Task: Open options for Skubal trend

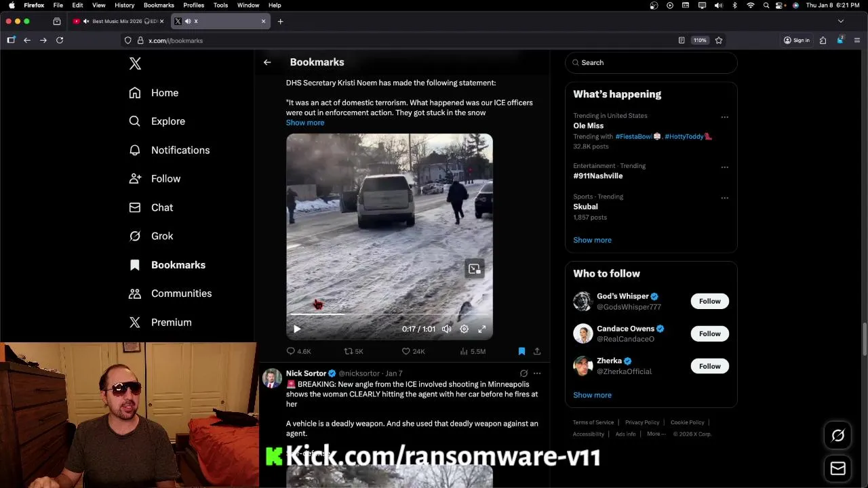Action: click(724, 198)
